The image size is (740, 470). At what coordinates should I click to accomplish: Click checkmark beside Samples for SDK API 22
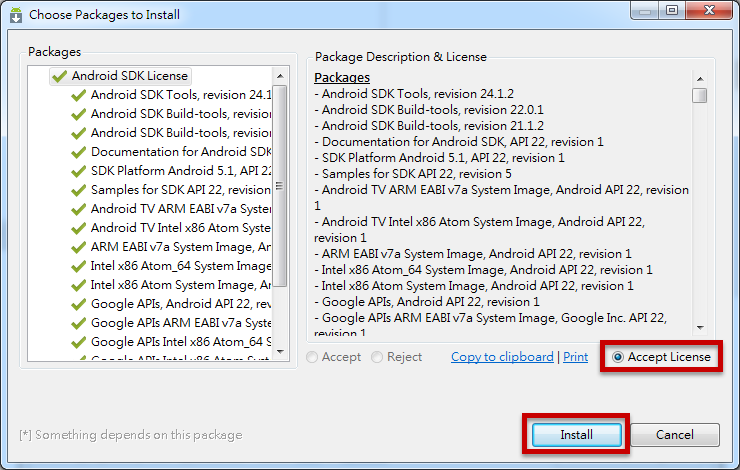click(x=78, y=190)
